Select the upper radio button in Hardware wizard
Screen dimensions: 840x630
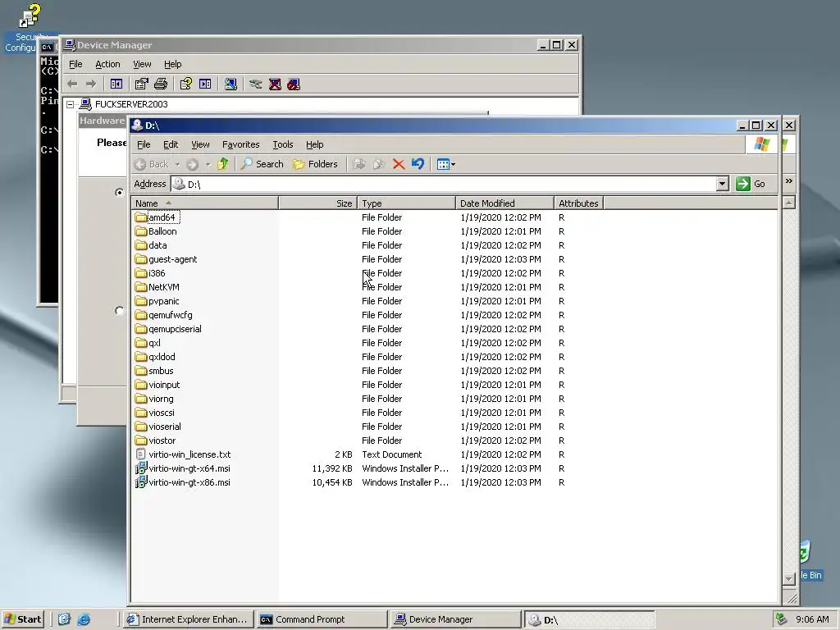click(x=120, y=192)
